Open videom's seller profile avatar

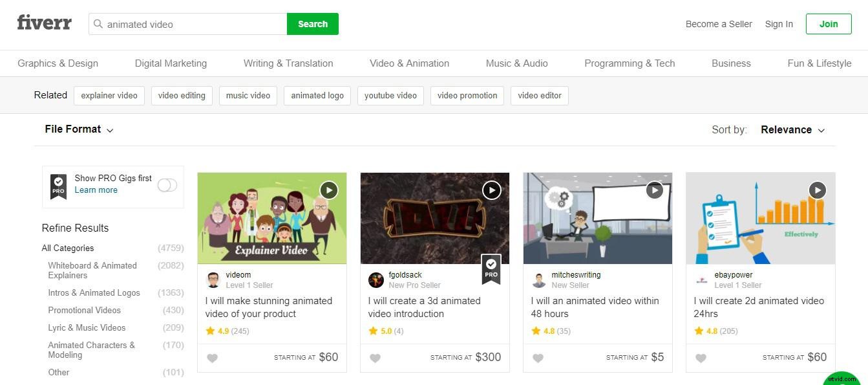[x=213, y=280]
